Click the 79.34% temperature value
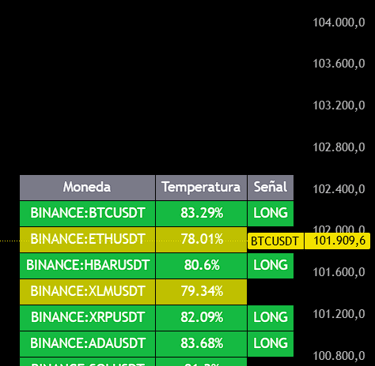Viewport: 375px width, 366px height. pyautogui.click(x=201, y=291)
